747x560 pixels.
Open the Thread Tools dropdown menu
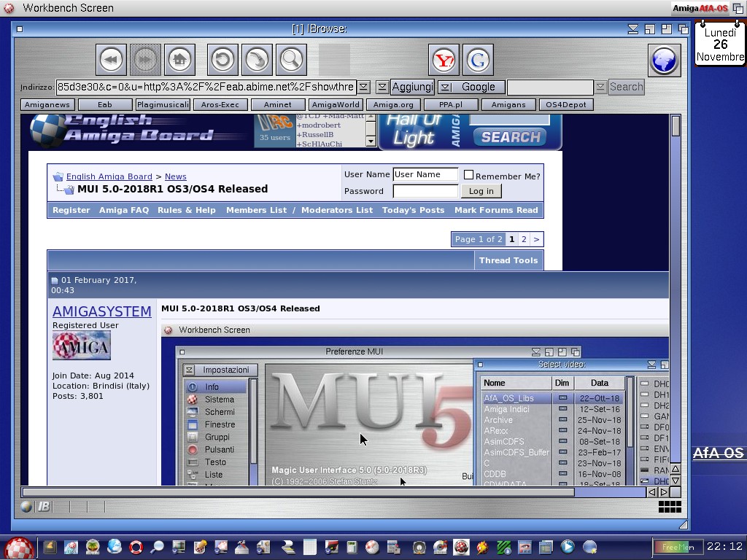pos(508,260)
